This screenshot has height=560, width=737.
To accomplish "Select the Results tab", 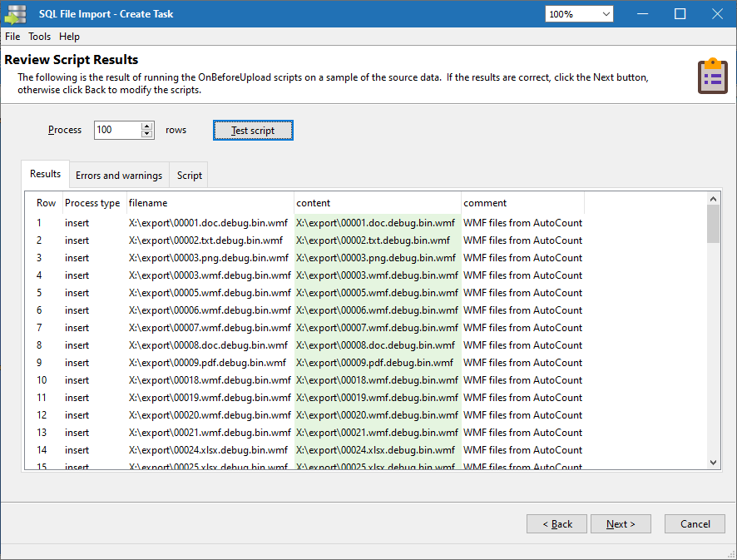I will [45, 174].
